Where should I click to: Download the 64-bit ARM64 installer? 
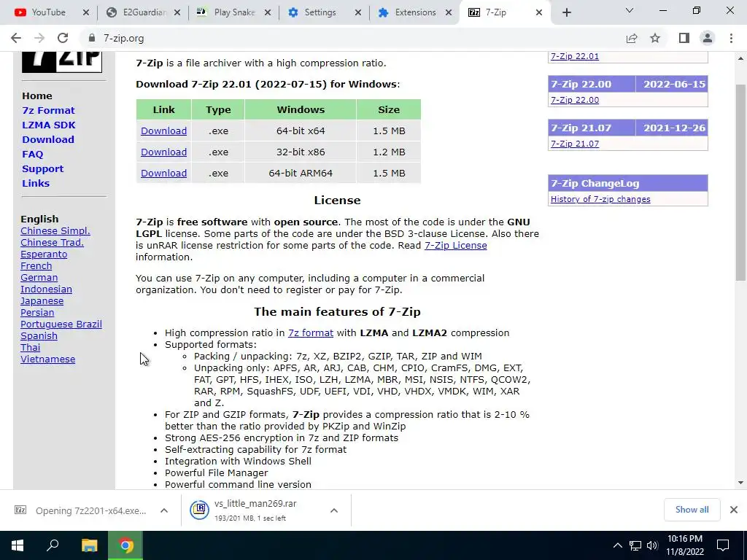(163, 174)
